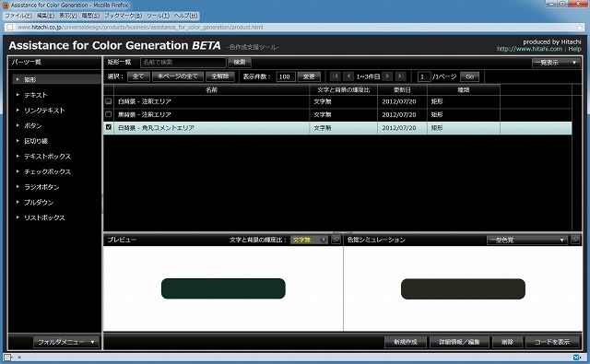The height and width of the screenshot is (364, 590).
Task: Click the 名前で検索 search input field
Action: click(183, 63)
